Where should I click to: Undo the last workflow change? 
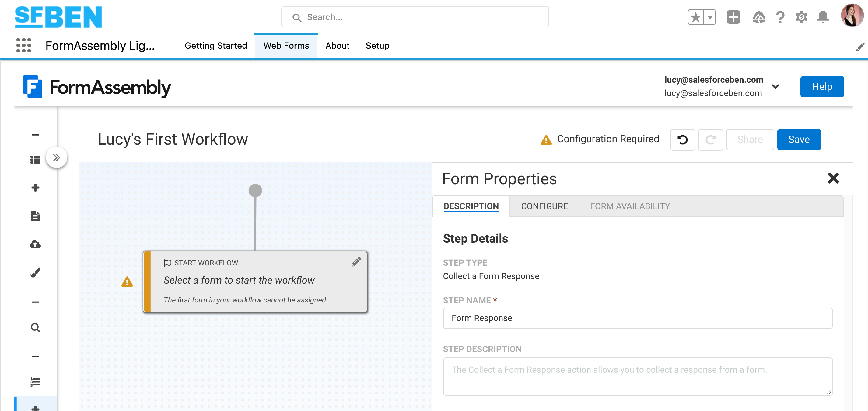point(682,139)
